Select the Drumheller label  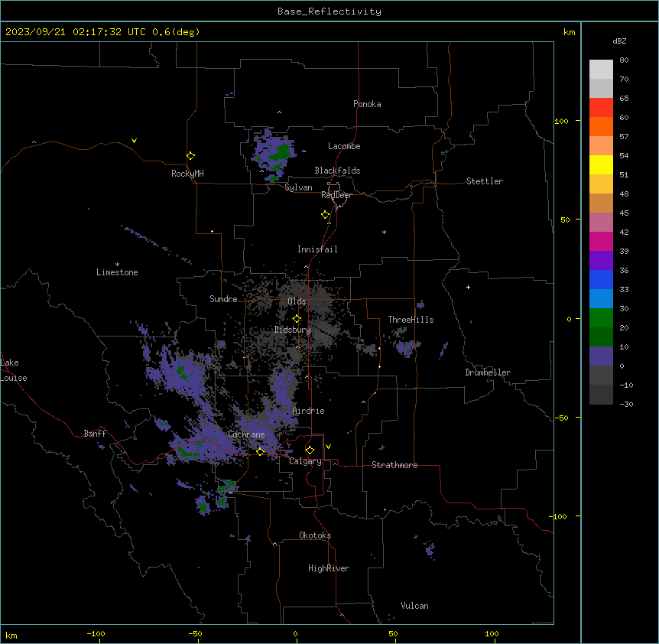[x=488, y=372]
